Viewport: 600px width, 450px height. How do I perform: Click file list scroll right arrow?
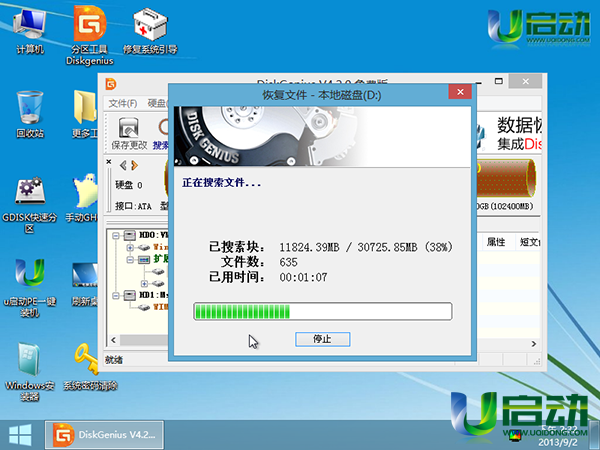(x=534, y=344)
